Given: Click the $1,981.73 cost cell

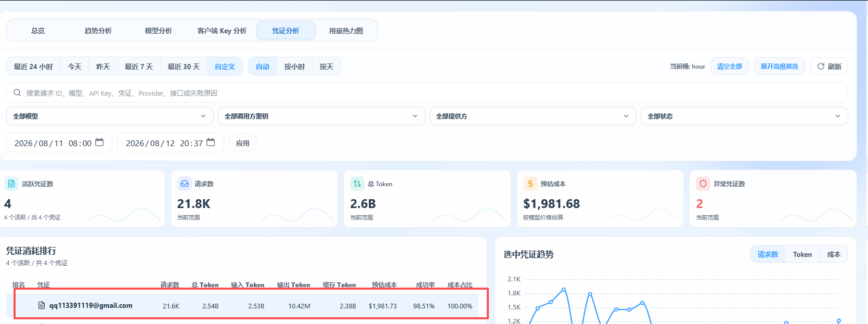Looking at the screenshot, I should (383, 306).
